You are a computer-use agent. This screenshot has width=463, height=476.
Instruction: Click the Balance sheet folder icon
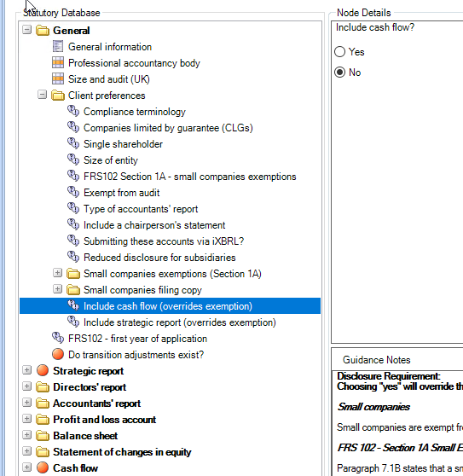pos(43,436)
